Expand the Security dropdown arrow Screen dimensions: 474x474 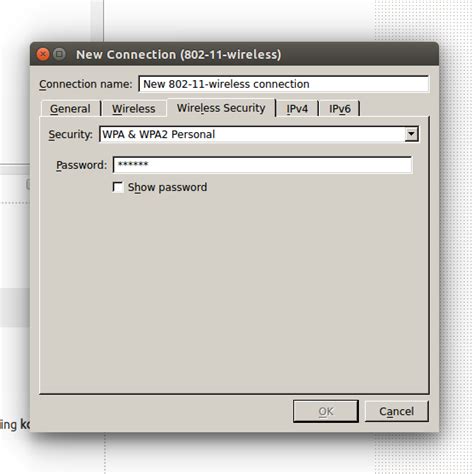coord(412,134)
